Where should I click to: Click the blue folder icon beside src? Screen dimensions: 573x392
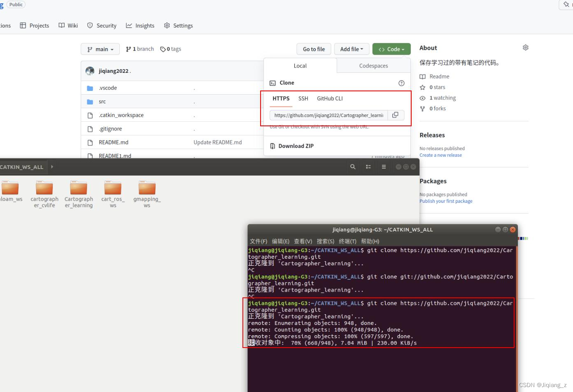click(90, 102)
